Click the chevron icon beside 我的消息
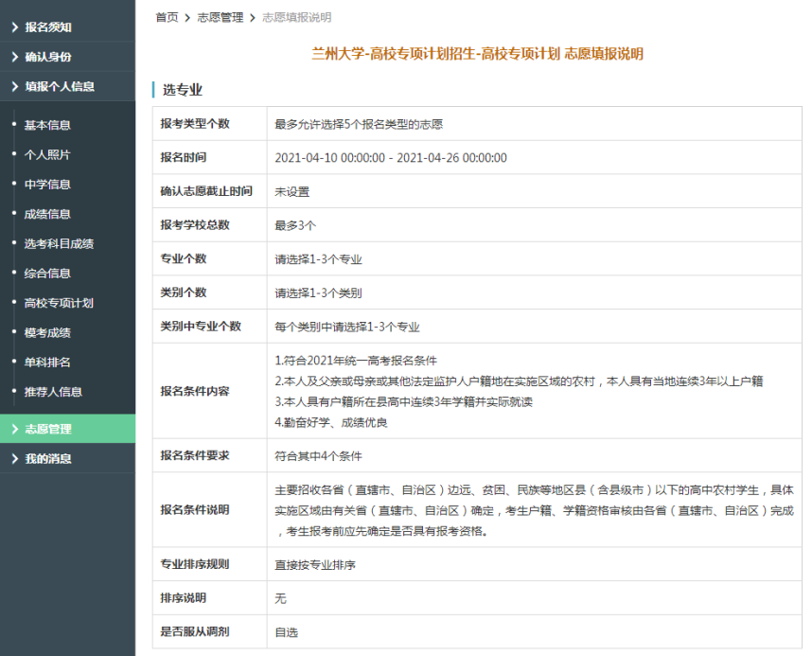 click(15, 459)
